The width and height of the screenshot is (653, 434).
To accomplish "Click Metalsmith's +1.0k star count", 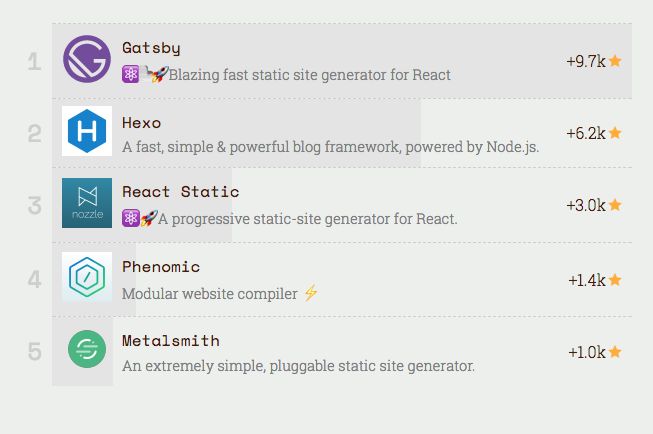I will click(587, 352).
